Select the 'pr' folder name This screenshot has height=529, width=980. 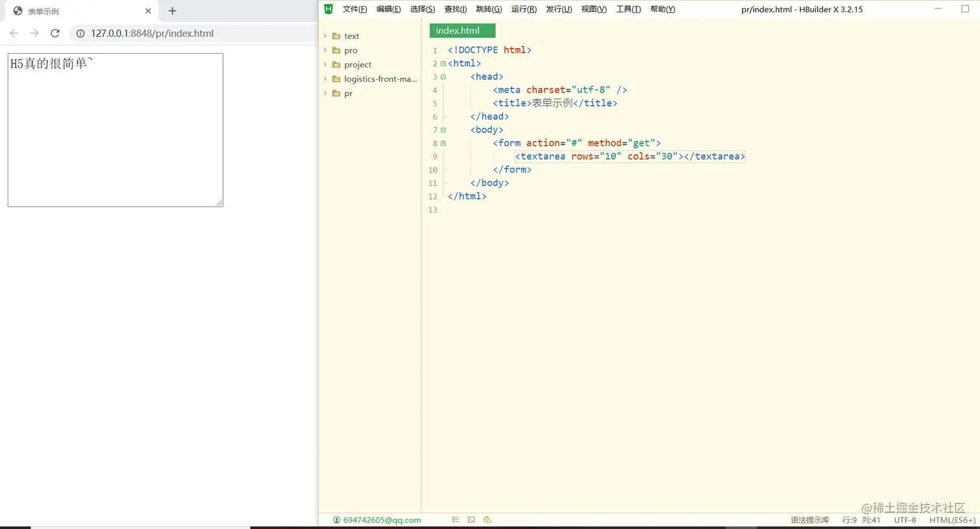[348, 93]
